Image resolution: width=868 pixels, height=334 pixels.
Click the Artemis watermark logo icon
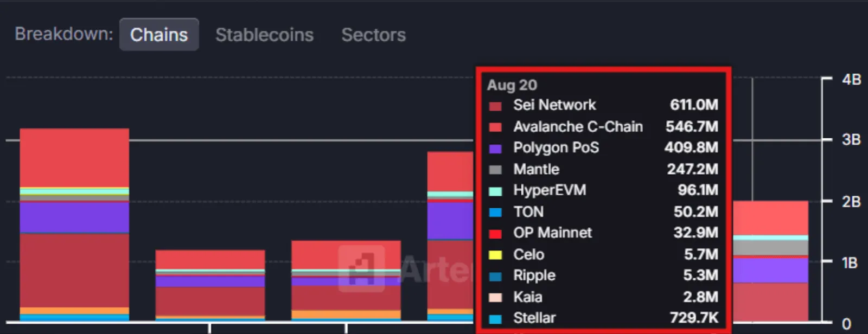361,268
